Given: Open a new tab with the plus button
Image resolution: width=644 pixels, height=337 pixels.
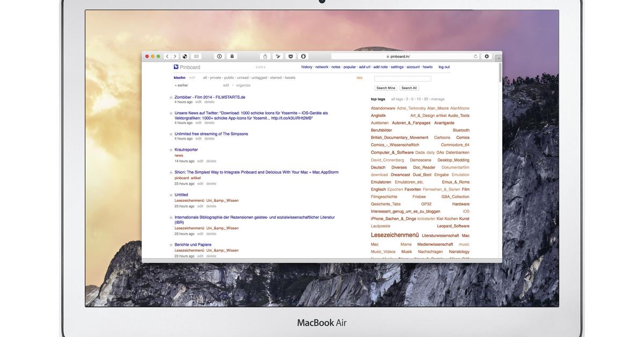Looking at the screenshot, I should (499, 58).
